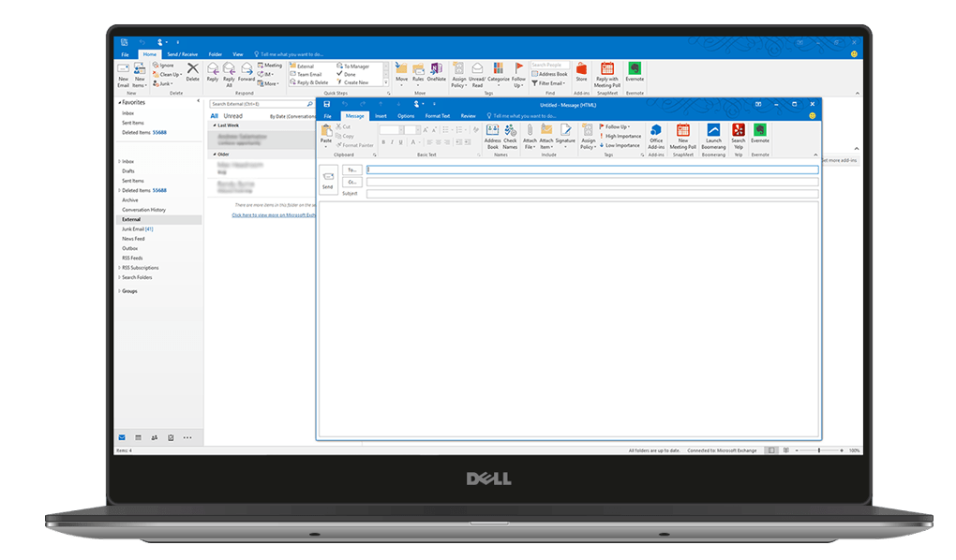Toggle Low Importance for the message
Screen dimensions: 956x560
(621, 145)
